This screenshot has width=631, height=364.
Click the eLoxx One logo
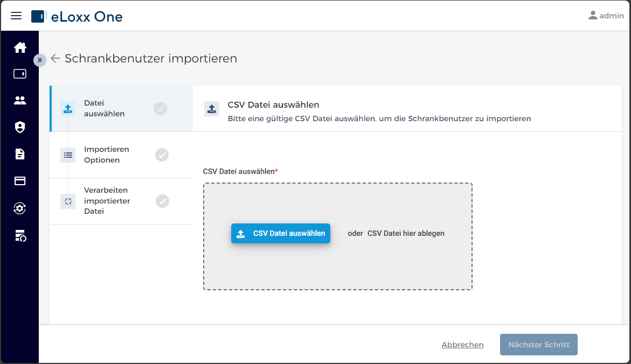click(x=77, y=17)
